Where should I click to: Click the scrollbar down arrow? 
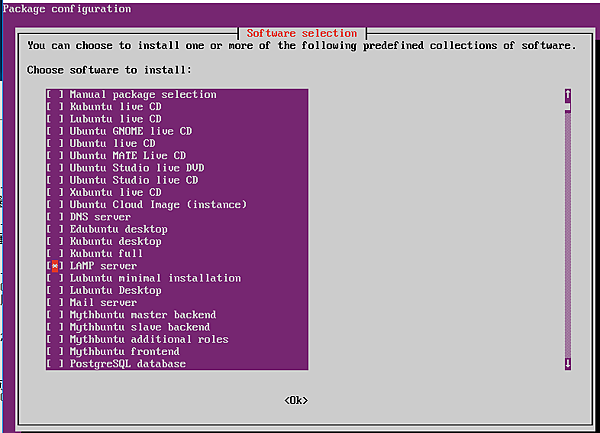(568, 363)
